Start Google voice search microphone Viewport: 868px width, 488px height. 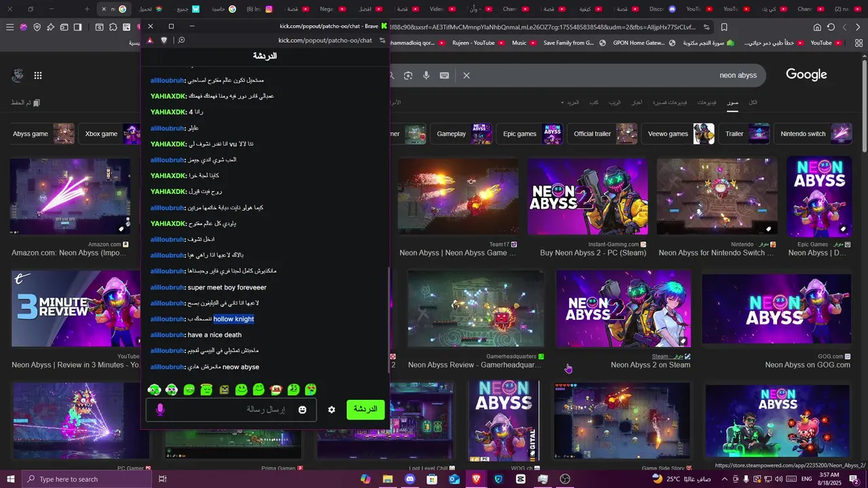[427, 75]
